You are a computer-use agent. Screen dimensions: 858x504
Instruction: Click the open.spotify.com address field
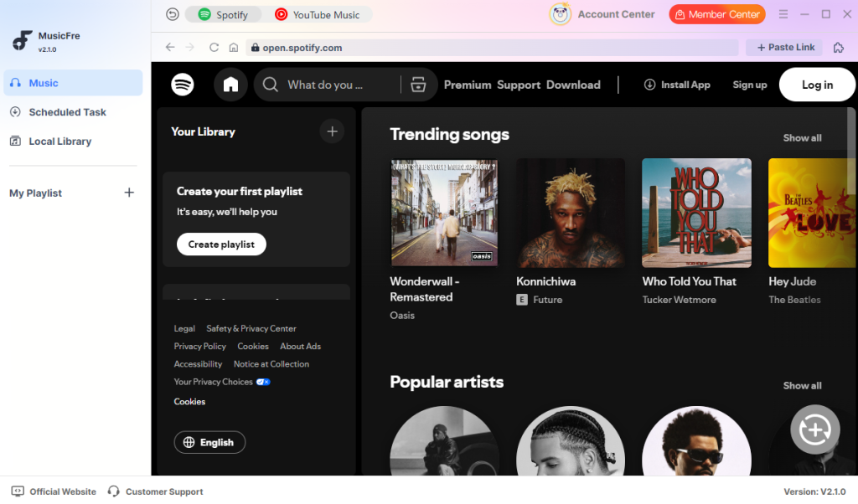coord(493,48)
